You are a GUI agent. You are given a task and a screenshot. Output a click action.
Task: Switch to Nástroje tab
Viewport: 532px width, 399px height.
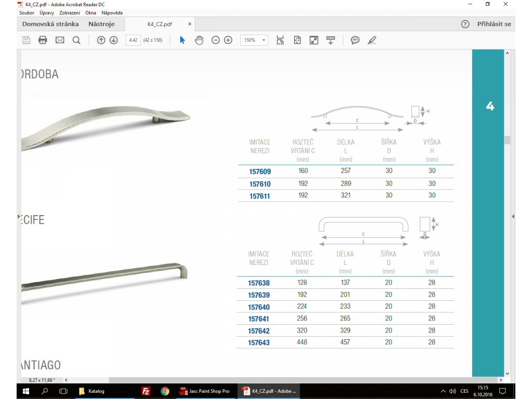click(x=101, y=24)
